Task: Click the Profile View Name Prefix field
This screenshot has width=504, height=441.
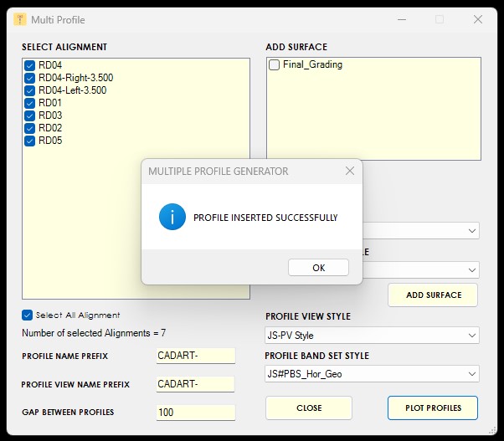Action: [x=195, y=384]
